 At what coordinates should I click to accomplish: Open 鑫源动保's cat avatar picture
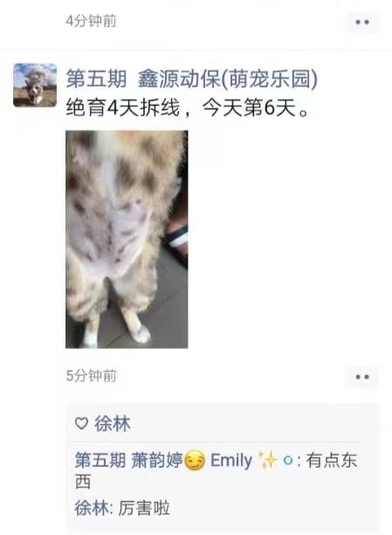coord(35,85)
